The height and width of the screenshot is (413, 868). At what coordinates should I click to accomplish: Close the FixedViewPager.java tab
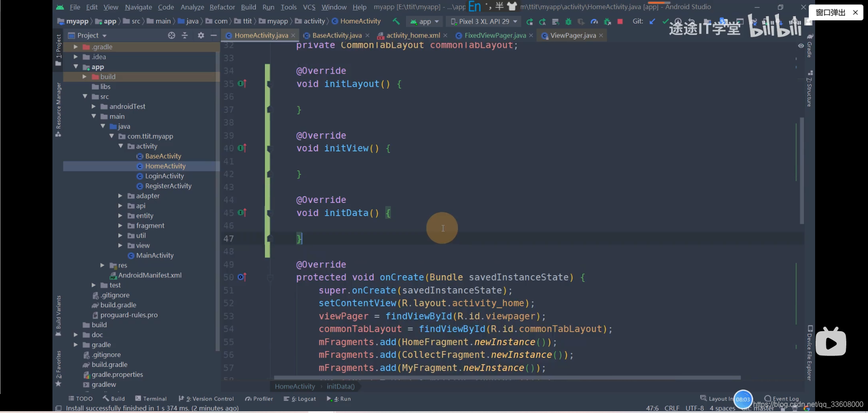click(x=531, y=35)
